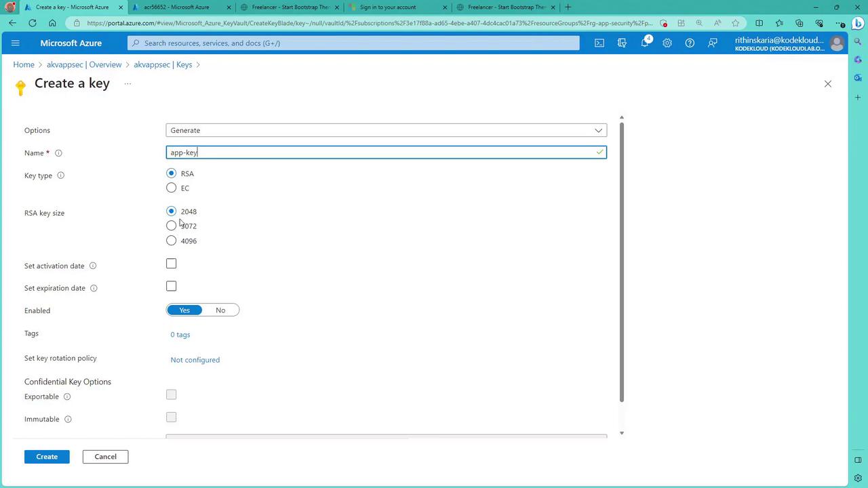Open the Directories and subscriptions filter
This screenshot has width=868, height=488.
622,43
